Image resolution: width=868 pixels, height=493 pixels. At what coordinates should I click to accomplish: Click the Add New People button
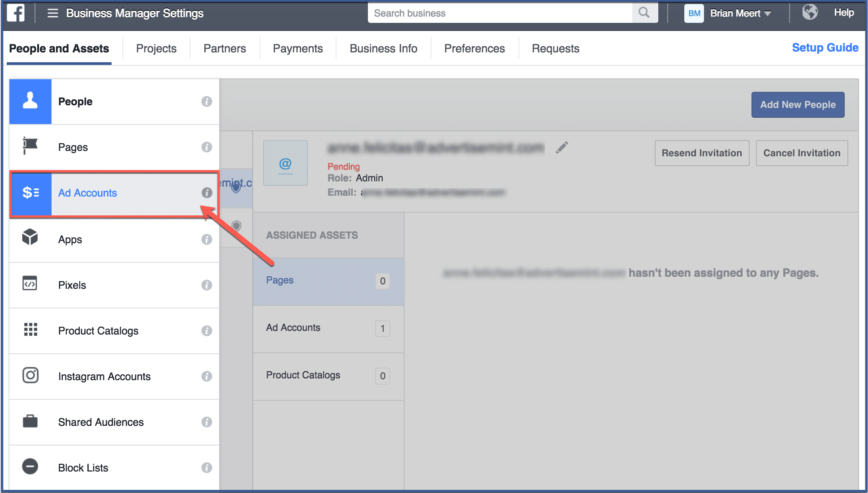click(798, 105)
